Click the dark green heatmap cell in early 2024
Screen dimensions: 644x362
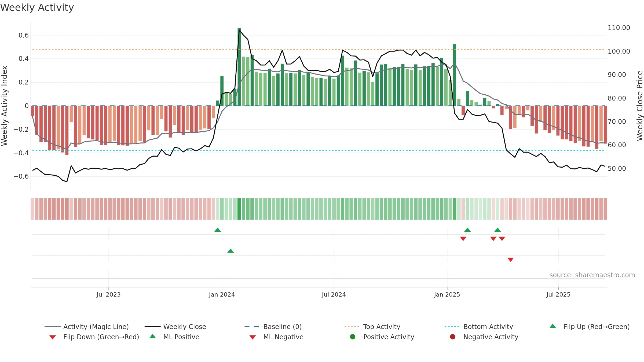coord(239,209)
